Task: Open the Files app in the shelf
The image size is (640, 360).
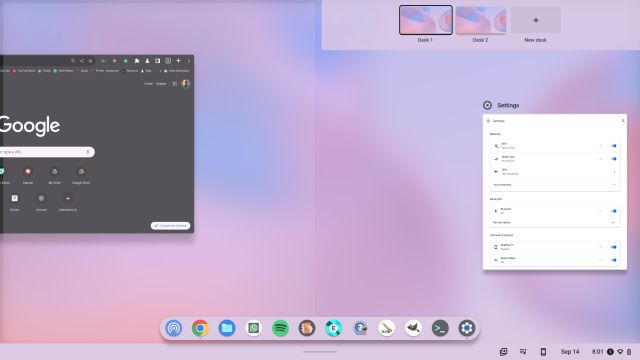Action: [227, 328]
